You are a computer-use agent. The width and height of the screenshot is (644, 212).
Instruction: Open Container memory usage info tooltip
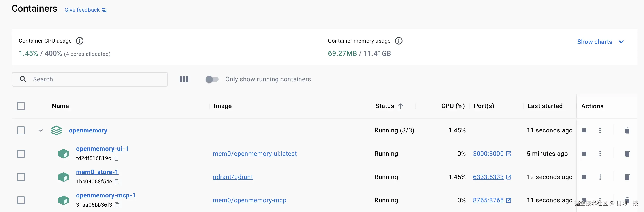point(399,41)
